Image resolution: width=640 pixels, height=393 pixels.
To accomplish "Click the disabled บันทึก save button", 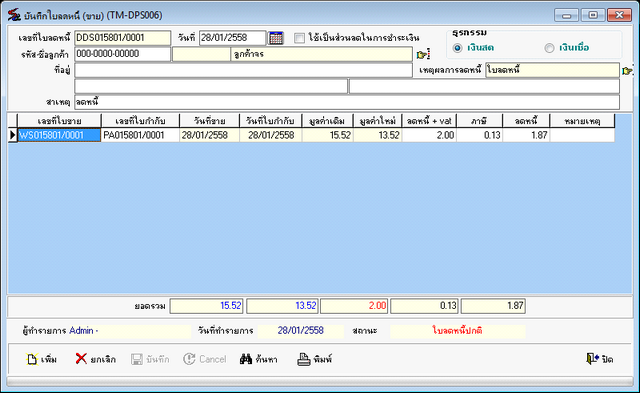I will tap(150, 359).
